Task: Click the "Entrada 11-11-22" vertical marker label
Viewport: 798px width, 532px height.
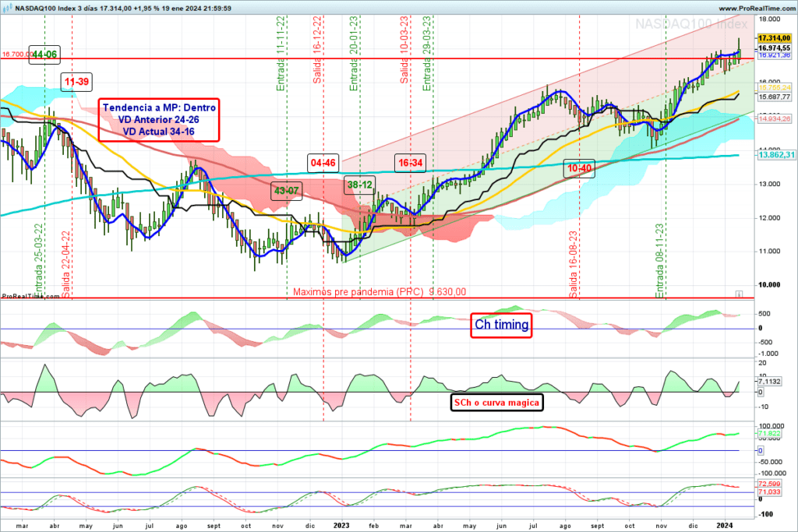Action: pos(281,54)
